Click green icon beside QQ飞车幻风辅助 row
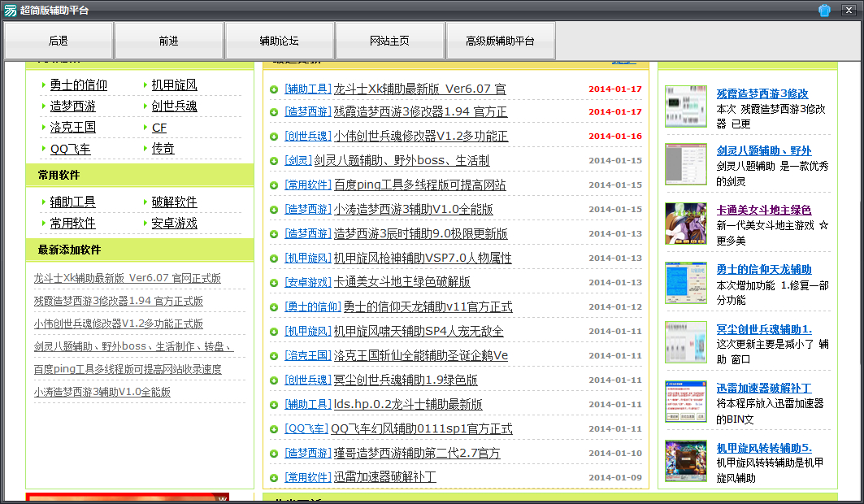Viewport: 864px width, 504px height. click(x=274, y=429)
